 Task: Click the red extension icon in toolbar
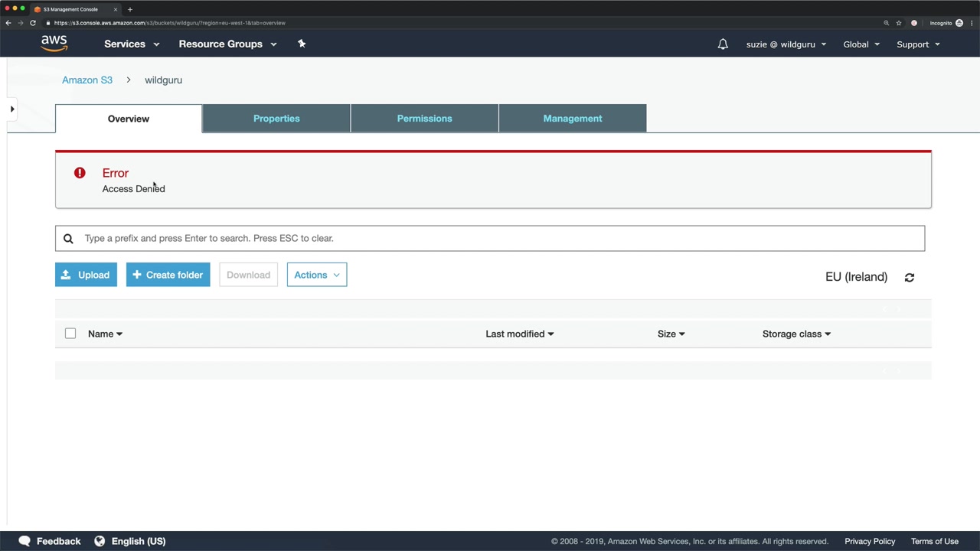(914, 23)
